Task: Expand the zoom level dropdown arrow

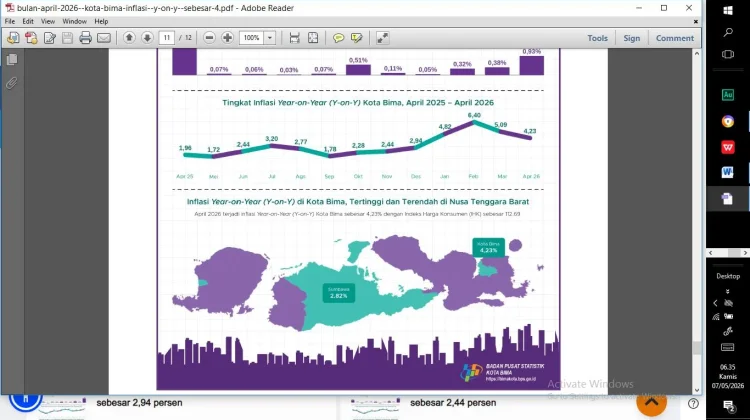Action: click(x=270, y=38)
